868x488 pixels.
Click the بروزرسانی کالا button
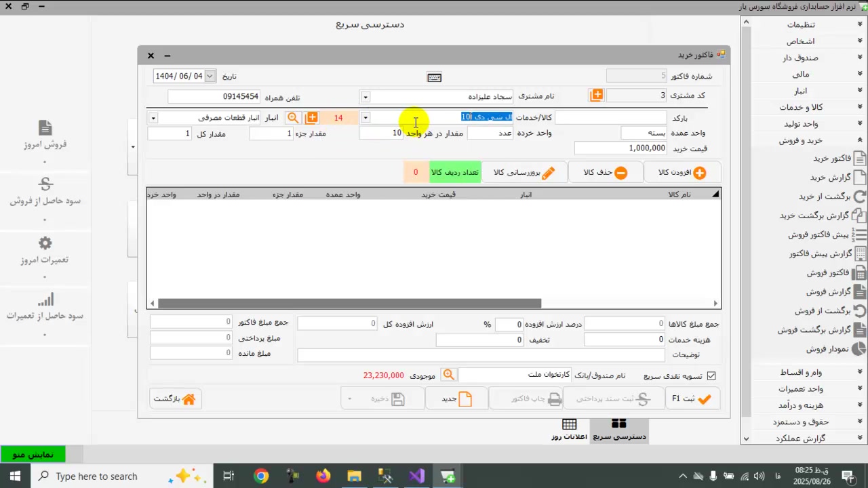(x=524, y=173)
